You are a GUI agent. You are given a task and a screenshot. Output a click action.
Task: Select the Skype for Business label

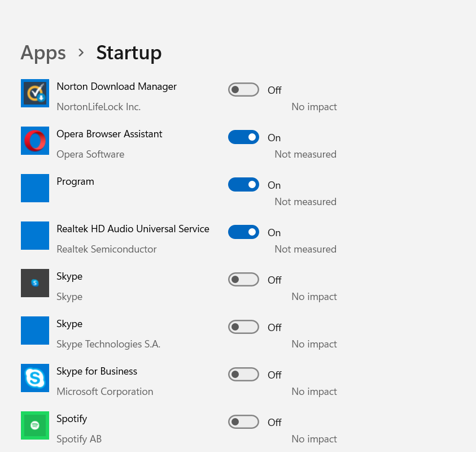point(97,371)
